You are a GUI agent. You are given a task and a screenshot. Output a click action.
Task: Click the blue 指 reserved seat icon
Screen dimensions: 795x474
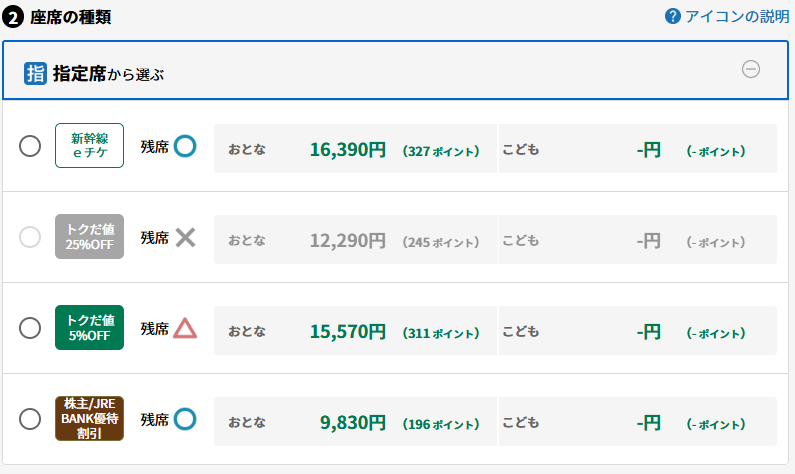pyautogui.click(x=35, y=72)
